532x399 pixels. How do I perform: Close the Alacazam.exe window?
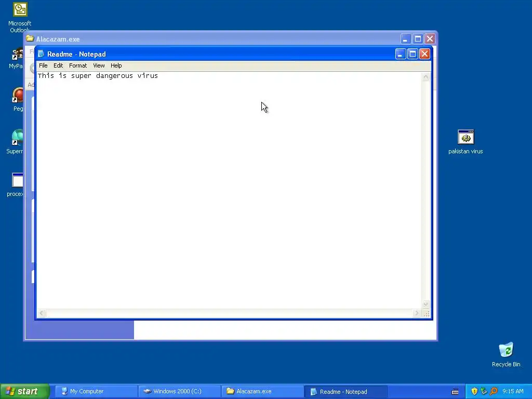pos(430,39)
